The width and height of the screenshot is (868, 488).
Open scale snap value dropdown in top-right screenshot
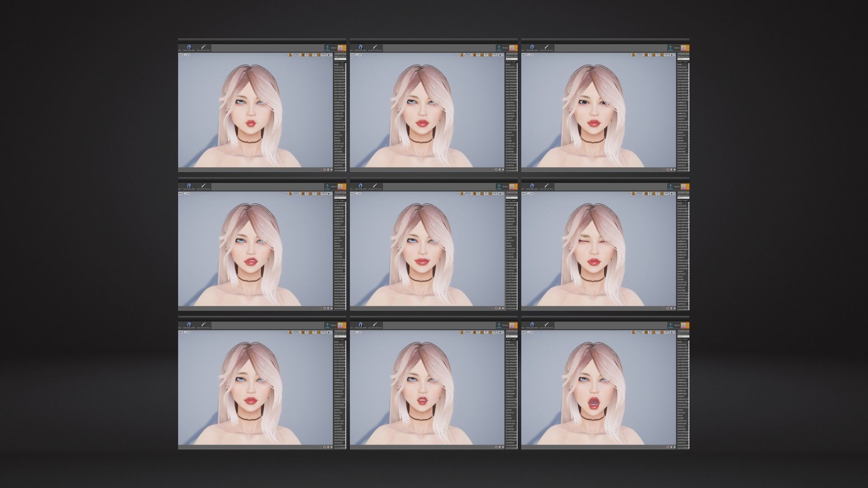coord(666,55)
